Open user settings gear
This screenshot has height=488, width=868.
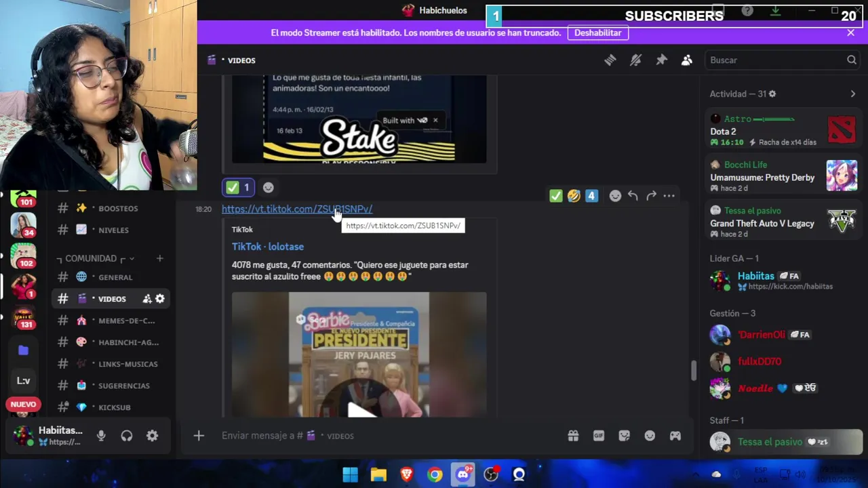[x=152, y=436]
